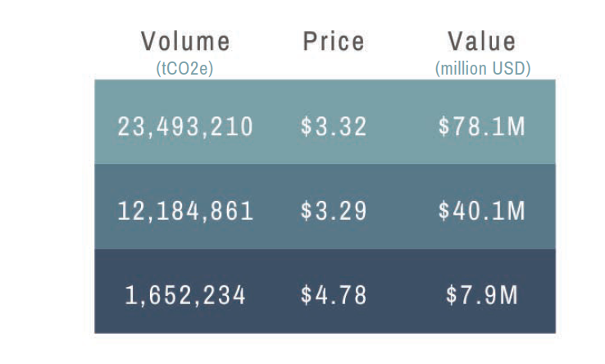Click the (million USD) unit label
The image size is (605, 364).
point(482,69)
